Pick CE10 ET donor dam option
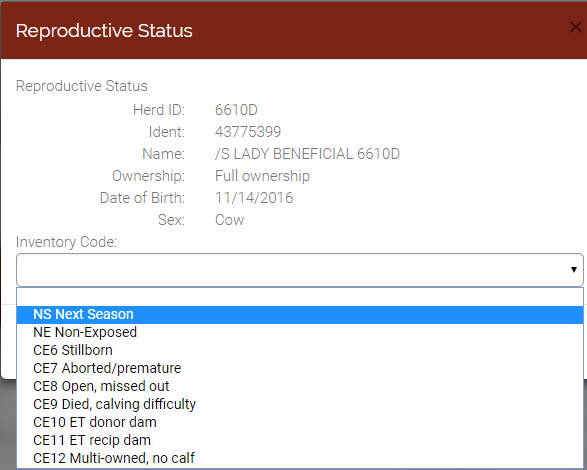 (300, 422)
